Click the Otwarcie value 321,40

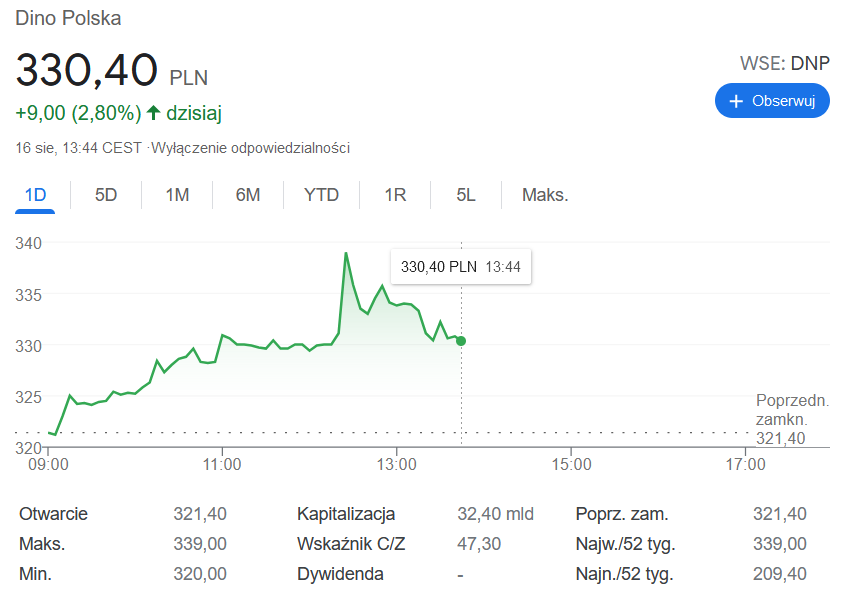click(200, 514)
